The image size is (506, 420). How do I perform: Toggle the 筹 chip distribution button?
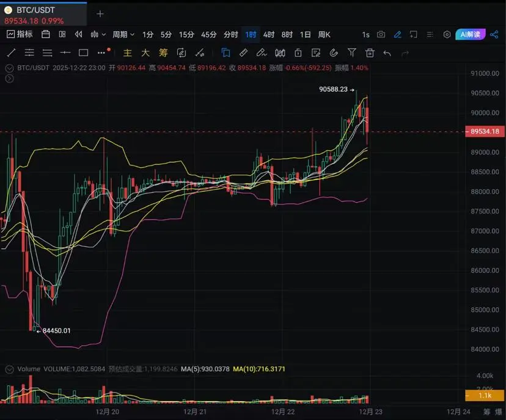(163, 52)
